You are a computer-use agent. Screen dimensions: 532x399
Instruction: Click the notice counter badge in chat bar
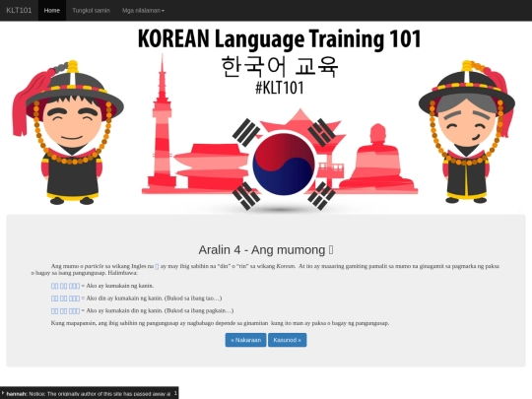pyautogui.click(x=175, y=393)
